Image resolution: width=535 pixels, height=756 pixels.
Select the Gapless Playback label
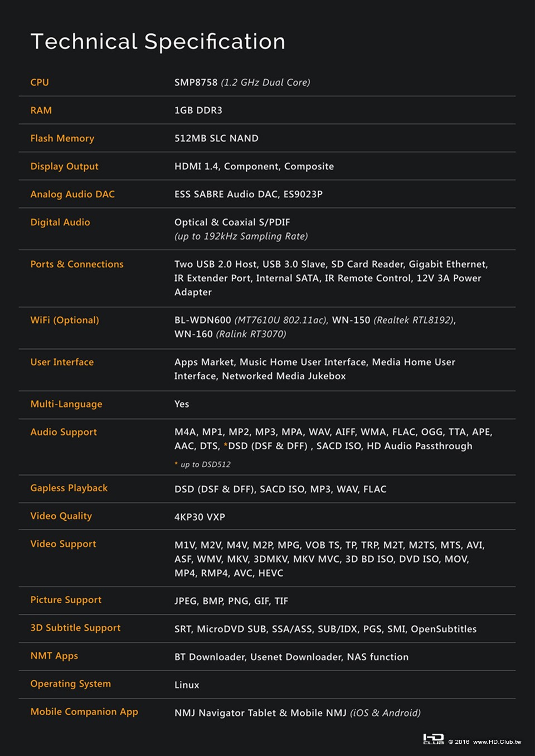tap(69, 488)
